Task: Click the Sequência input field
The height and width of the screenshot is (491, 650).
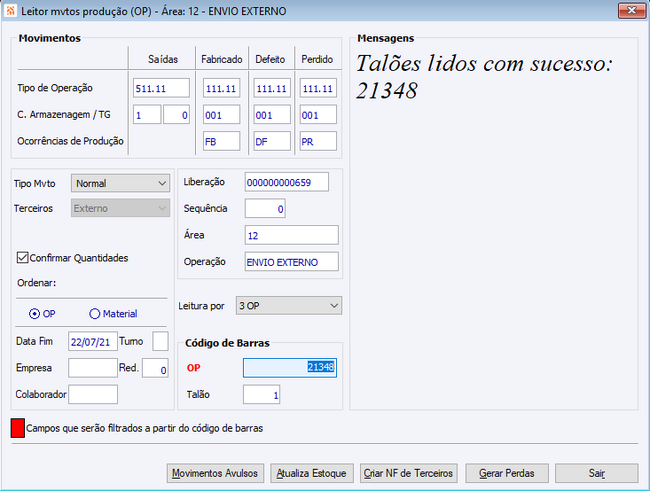Action: (x=265, y=209)
